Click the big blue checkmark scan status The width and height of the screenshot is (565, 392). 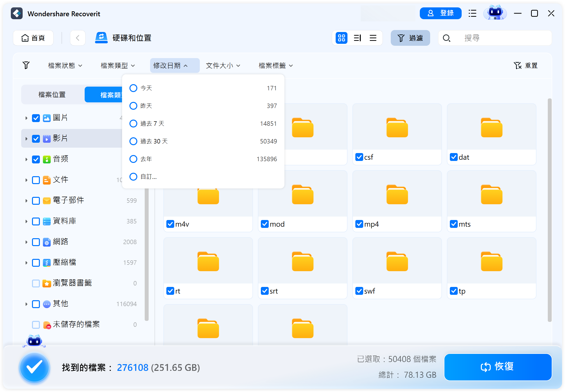coord(34,368)
